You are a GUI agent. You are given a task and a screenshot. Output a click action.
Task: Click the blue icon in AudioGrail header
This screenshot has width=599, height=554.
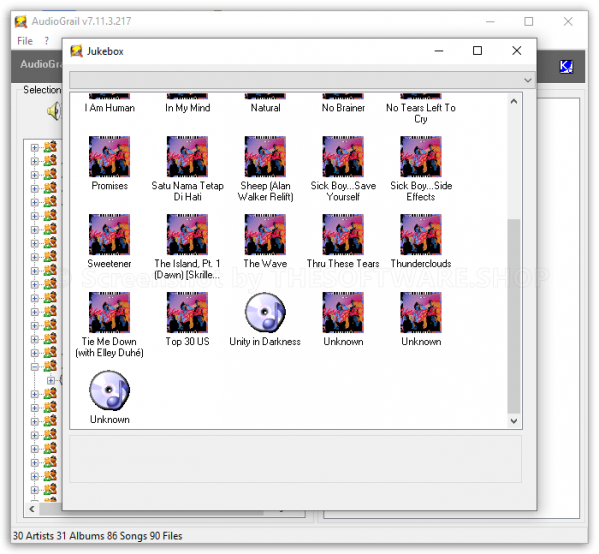tap(566, 66)
